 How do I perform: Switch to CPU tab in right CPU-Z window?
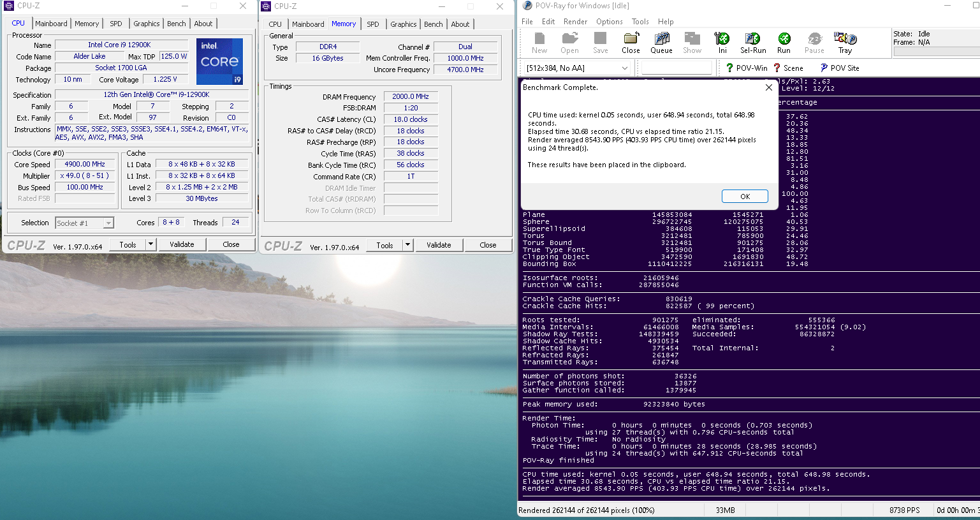[275, 24]
